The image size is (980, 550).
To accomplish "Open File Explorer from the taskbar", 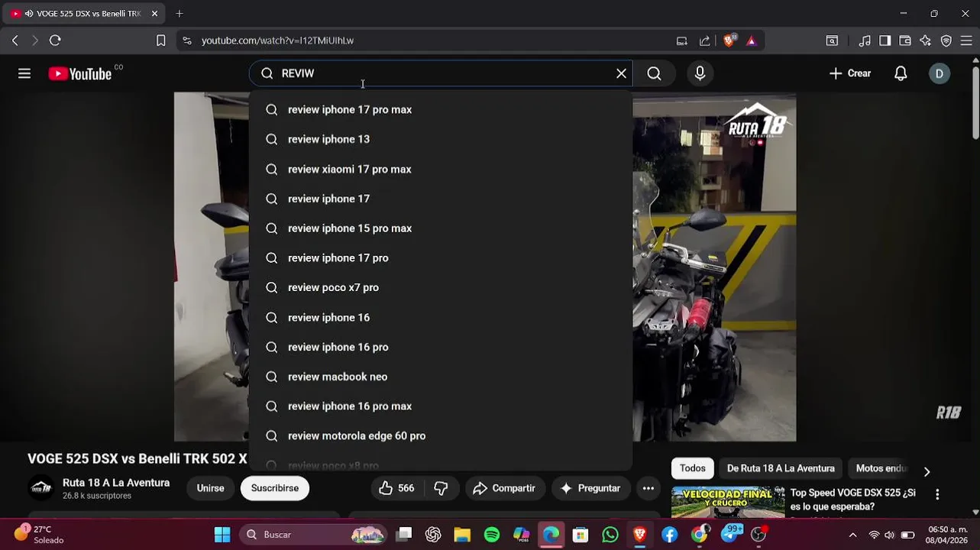I will (x=462, y=535).
